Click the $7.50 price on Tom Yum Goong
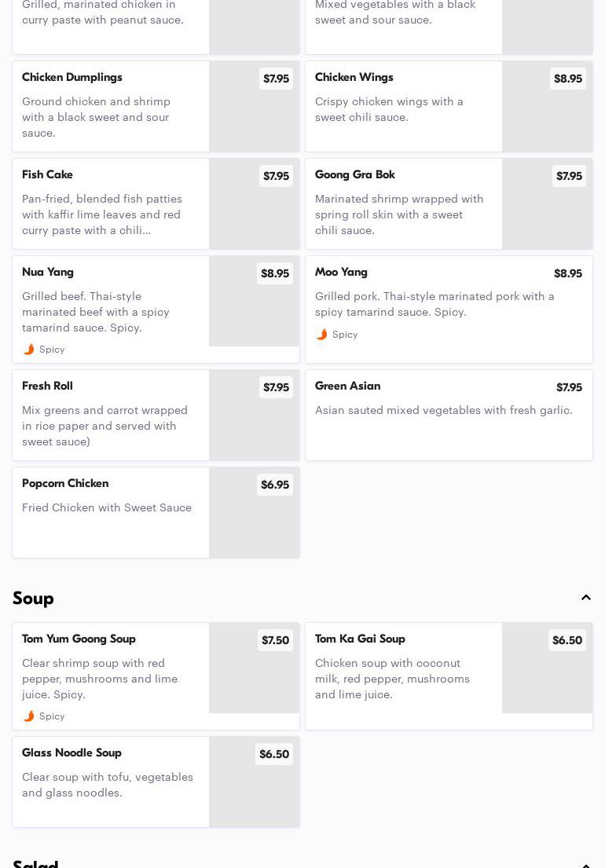Screen dimensions: 605x868 (275, 640)
